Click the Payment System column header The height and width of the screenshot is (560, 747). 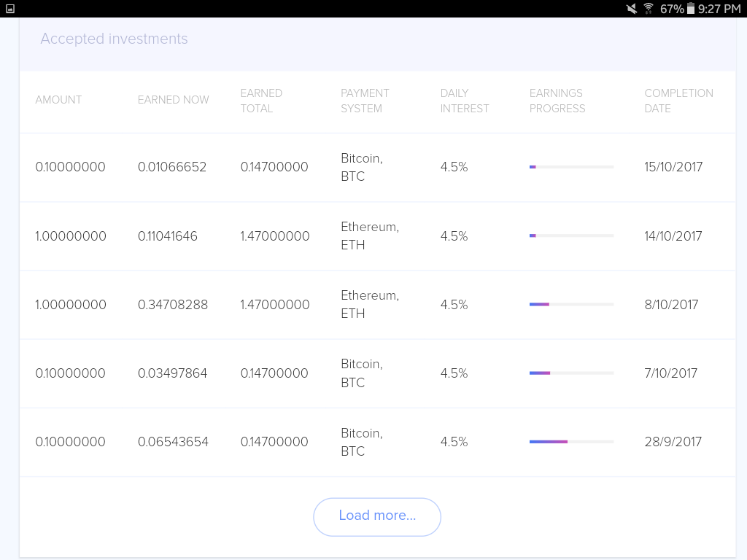coord(365,101)
